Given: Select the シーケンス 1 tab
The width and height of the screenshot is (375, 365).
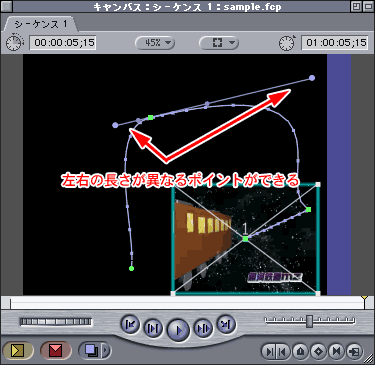Looking at the screenshot, I should click(40, 24).
